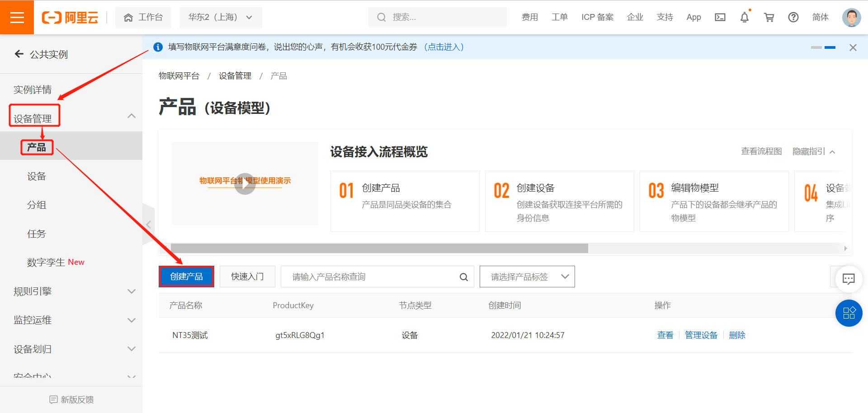868x413 pixels.
Task: Click the 02 创建设备 step card
Action: pos(559,201)
